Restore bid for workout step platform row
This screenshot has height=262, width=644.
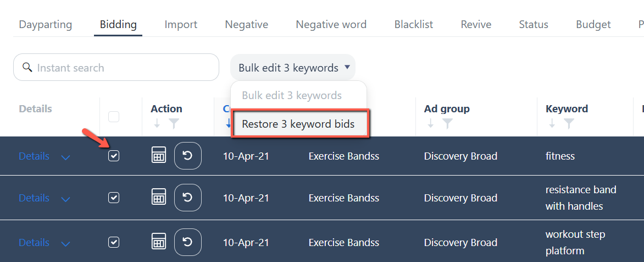click(188, 242)
